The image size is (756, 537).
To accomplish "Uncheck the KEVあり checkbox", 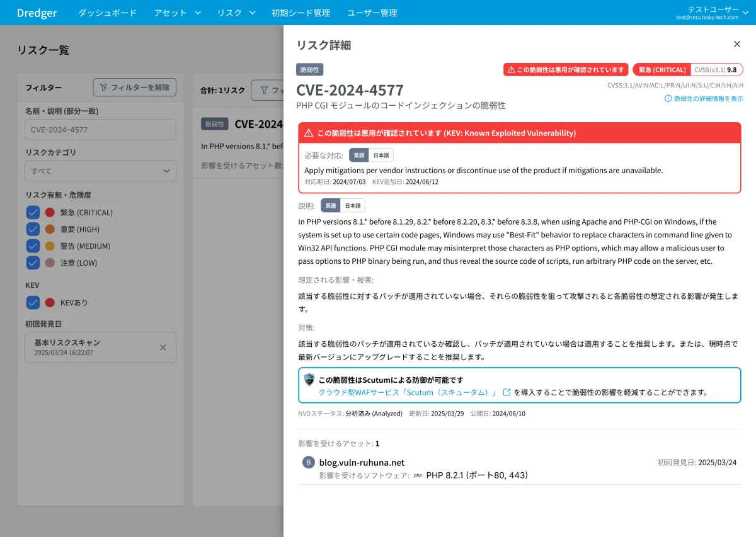I will tap(33, 303).
